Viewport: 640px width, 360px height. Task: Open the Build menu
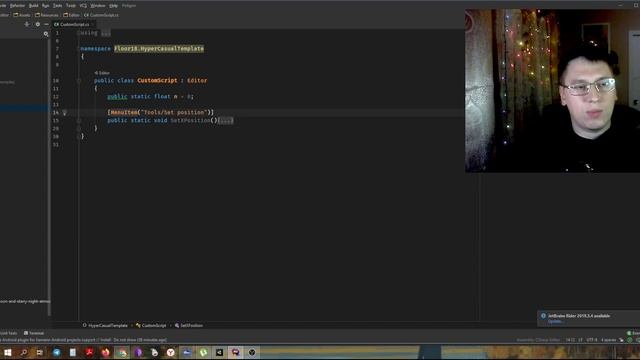tap(34, 6)
